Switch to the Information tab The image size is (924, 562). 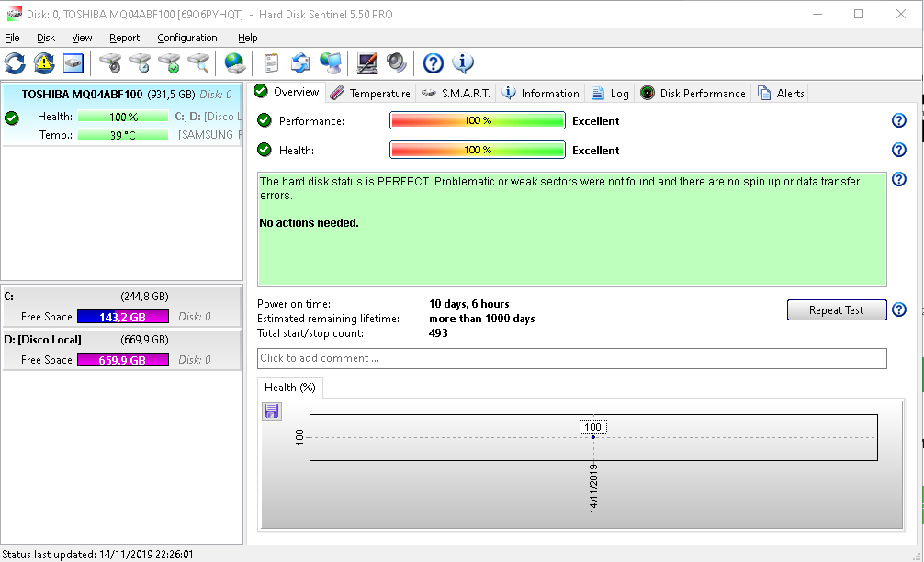(540, 93)
